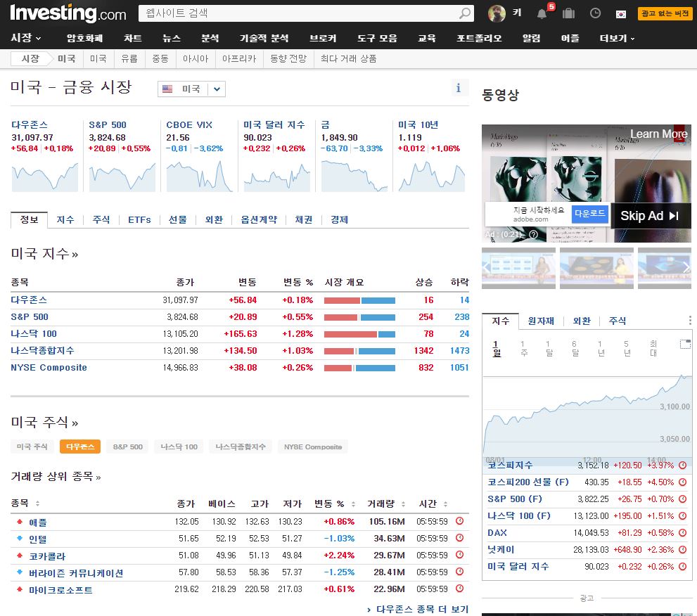Open the Korean flag language selector
This screenshot has height=616, width=697.
[x=621, y=14]
